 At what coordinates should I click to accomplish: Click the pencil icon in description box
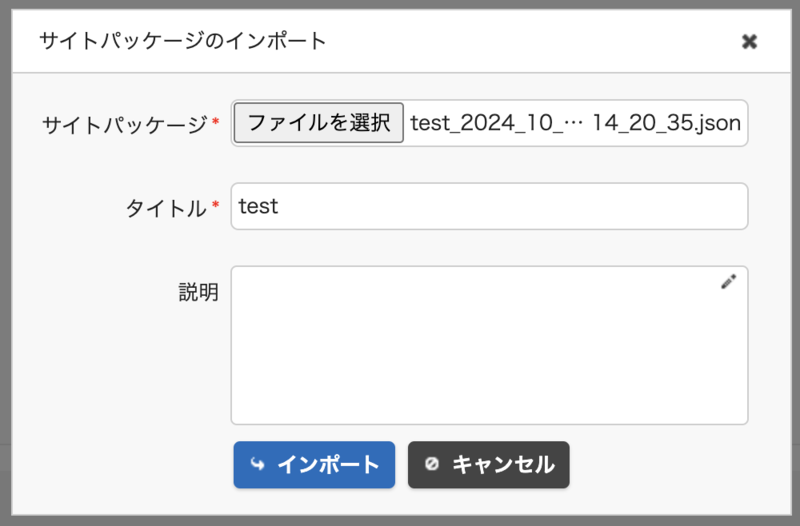coord(728,282)
